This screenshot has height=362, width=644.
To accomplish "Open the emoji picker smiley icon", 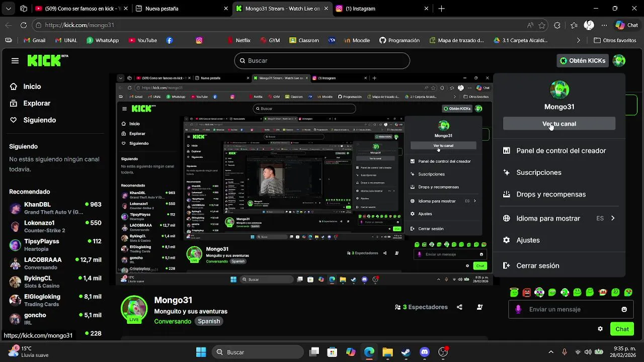I will pyautogui.click(x=624, y=309).
